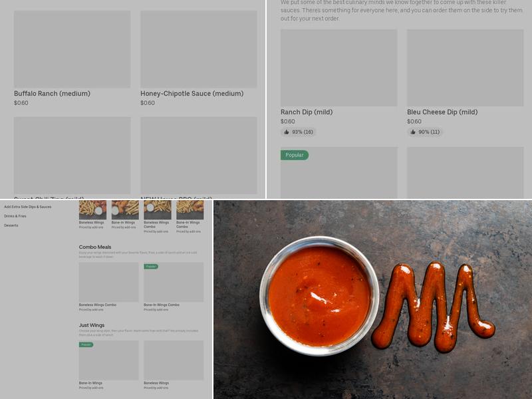The image size is (532, 399).
Task: Select the Boneless Wings card under Just Wings
Action: click(174, 365)
